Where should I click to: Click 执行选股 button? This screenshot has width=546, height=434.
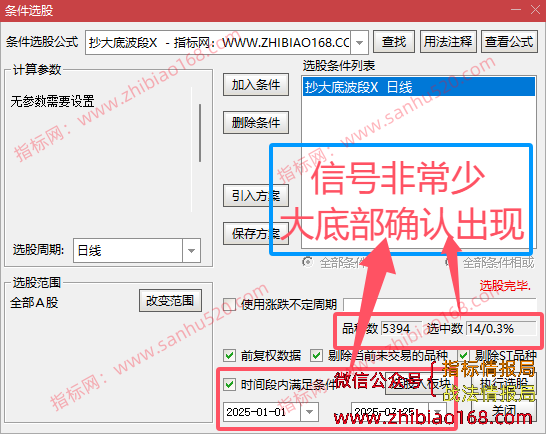(x=504, y=384)
